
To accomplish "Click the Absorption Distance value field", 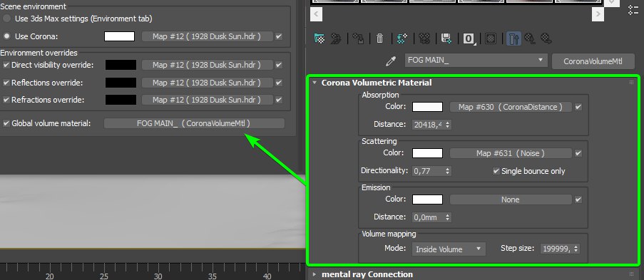I will tap(428, 125).
